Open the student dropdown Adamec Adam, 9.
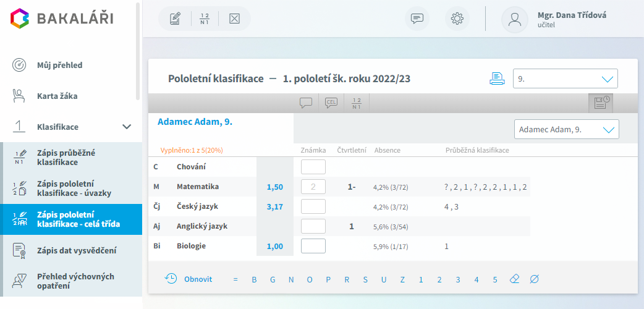The image size is (644, 309). point(566,129)
